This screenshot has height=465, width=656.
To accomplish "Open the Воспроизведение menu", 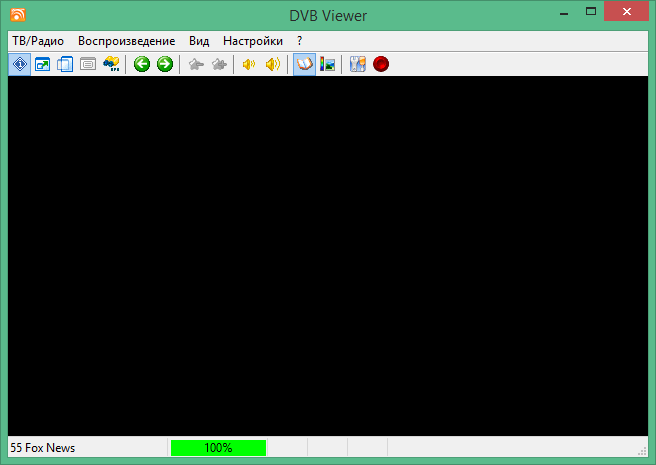I will [126, 41].
